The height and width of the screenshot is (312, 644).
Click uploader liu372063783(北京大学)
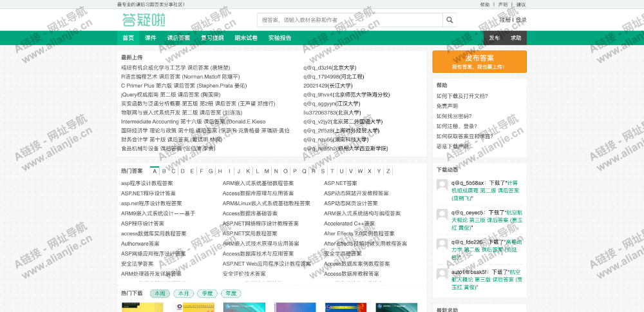point(332,113)
